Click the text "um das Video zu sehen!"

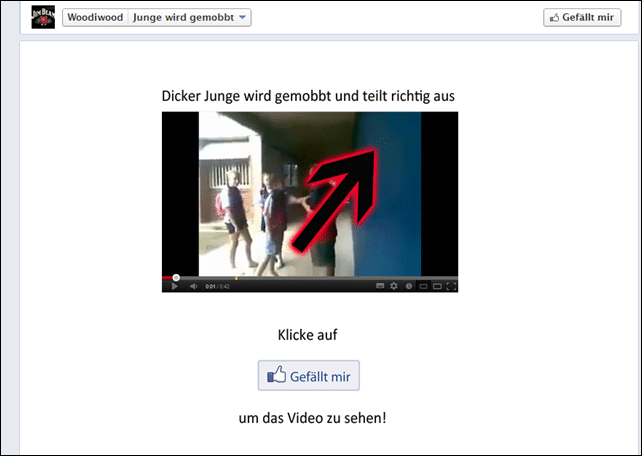click(x=312, y=418)
